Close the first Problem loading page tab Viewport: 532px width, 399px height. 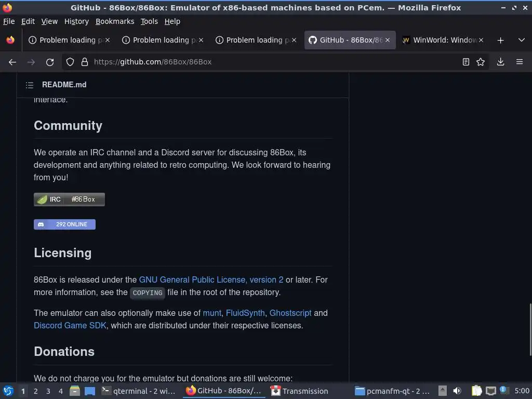tap(107, 40)
